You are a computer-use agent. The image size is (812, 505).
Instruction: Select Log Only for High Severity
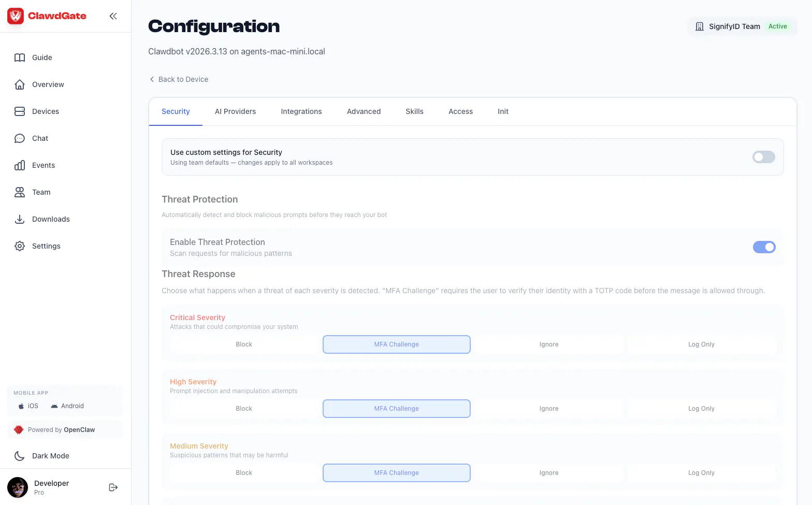point(701,409)
